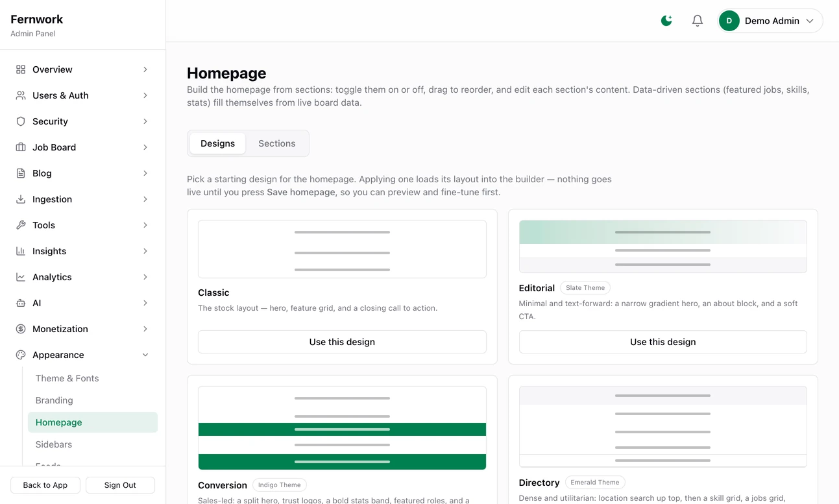Viewport: 839px width, 504px height.
Task: Click the Back to App button
Action: pos(45,485)
